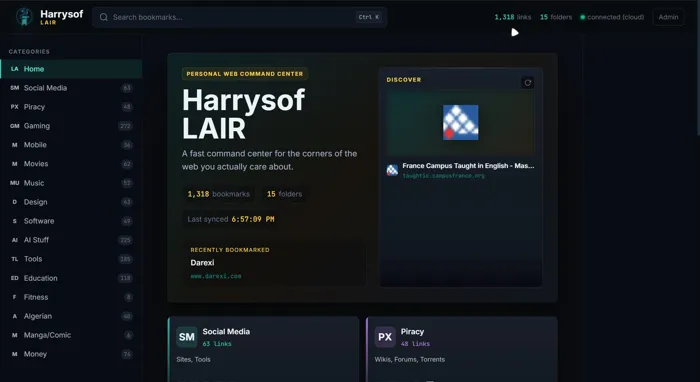
Task: Refresh the Discover panel suggestion
Action: pos(527,83)
